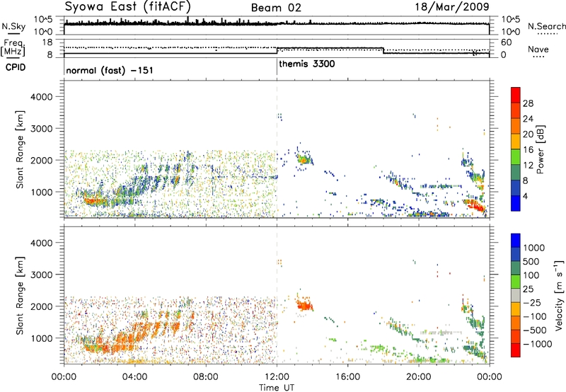Click the 'themis 3300' CPID text
The image size is (566, 392).
tap(307, 64)
